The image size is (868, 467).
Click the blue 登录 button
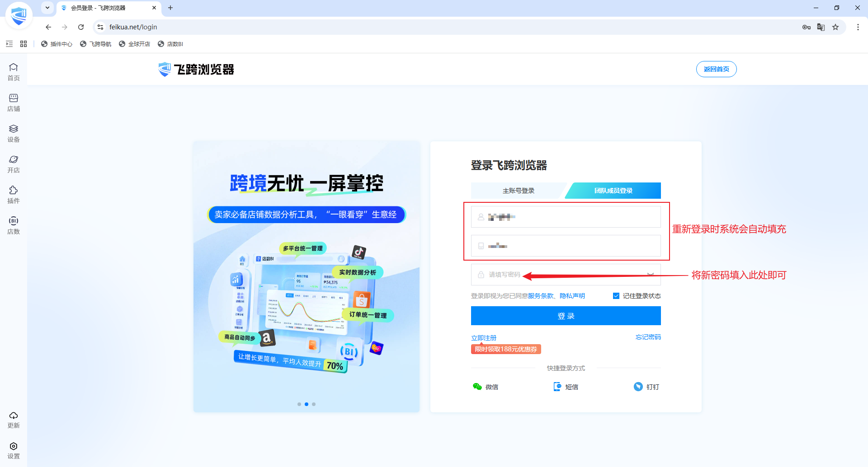coord(566,316)
